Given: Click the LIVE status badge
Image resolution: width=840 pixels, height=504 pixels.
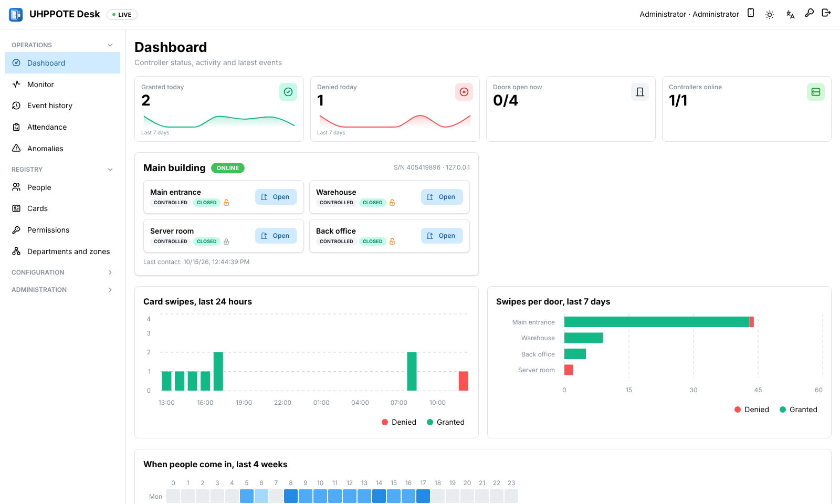Looking at the screenshot, I should coord(122,15).
